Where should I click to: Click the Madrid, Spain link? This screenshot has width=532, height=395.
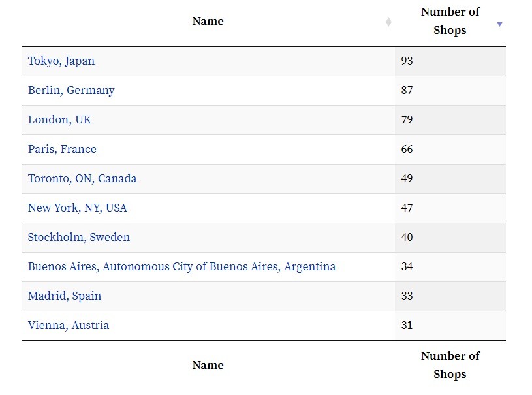(x=65, y=296)
